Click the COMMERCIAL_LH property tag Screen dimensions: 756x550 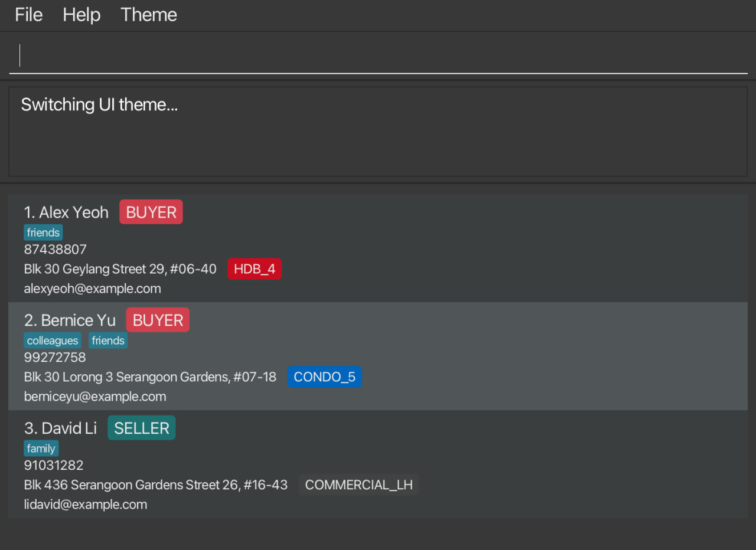359,485
